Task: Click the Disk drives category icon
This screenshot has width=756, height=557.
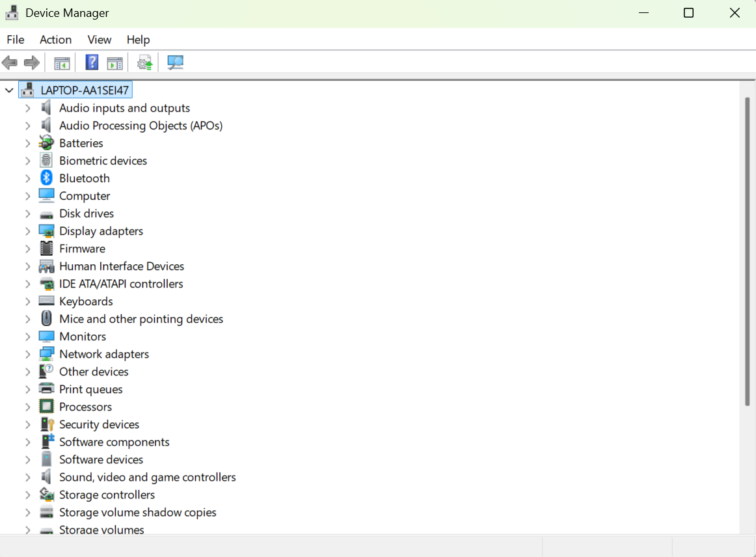Action: [x=46, y=215]
